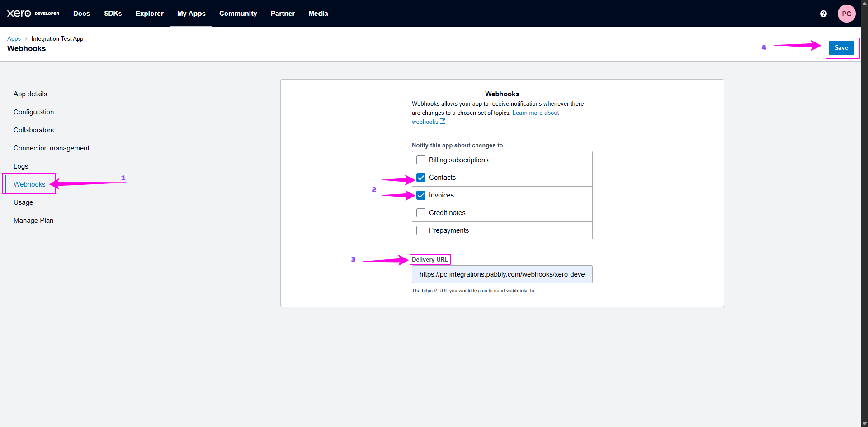Open the help question mark icon
This screenshot has width=868, height=427.
(823, 14)
